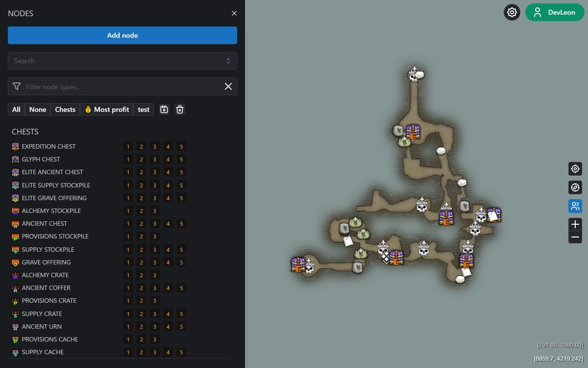Screen dimensions: 588x368
Task: Close the Nodes panel
Action: click(234, 13)
